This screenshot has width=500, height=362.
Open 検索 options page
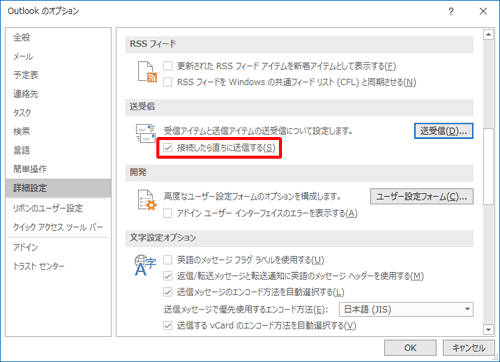tap(58, 131)
